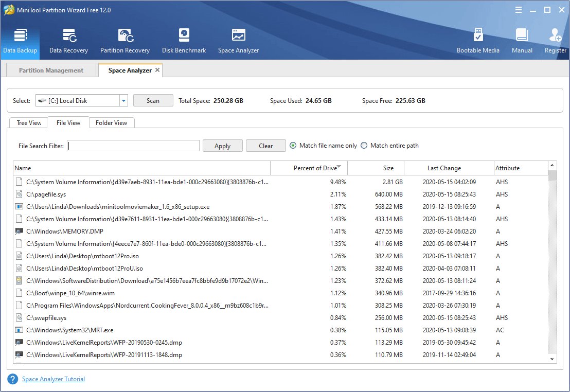Open the Space Analyzer Tutorial link
Image resolution: width=570 pixels, height=392 pixels.
click(x=54, y=379)
